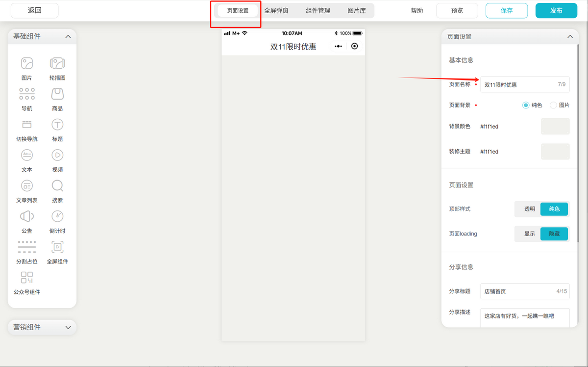588x367 pixels.
Task: Click the 返回 button
Action: (35, 10)
